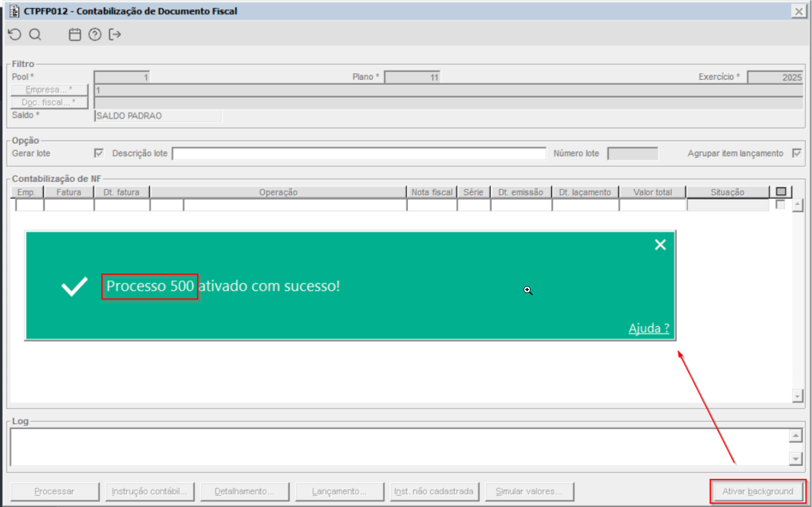Click the Empresa... button
Image resolution: width=812 pixels, height=507 pixels.
pyautogui.click(x=49, y=89)
